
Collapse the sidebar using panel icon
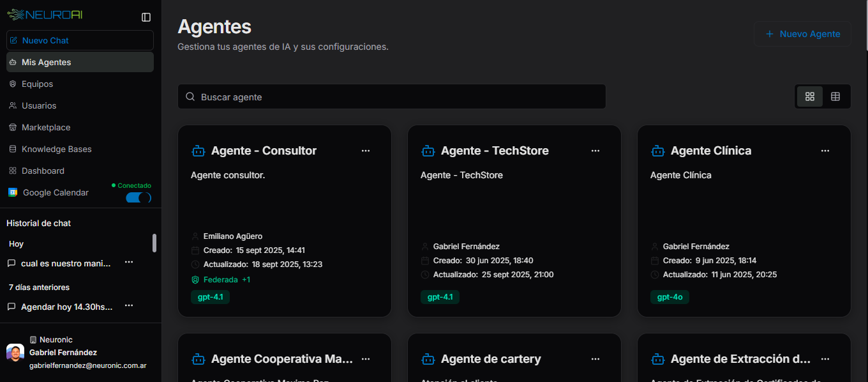[146, 17]
